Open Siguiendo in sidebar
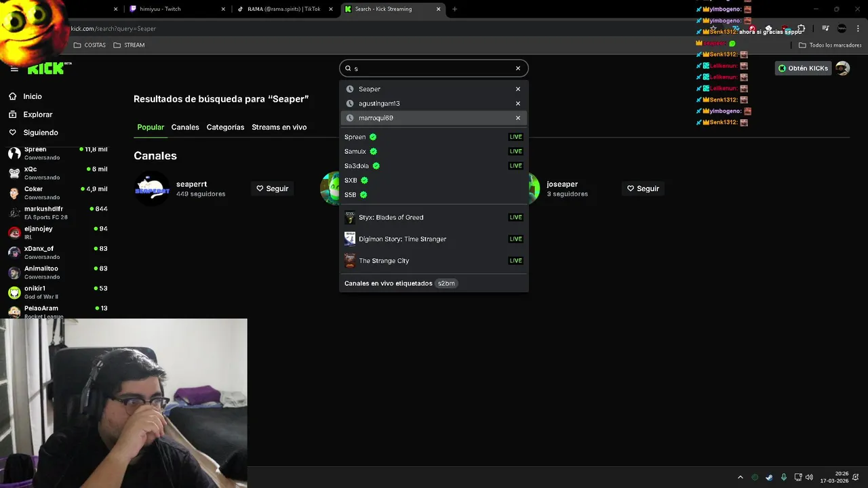868x488 pixels. click(x=33, y=133)
